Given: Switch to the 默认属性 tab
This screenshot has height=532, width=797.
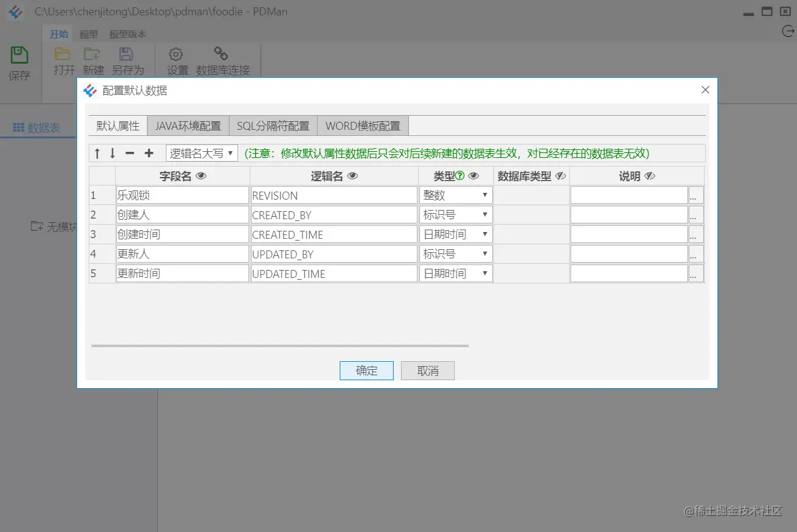Looking at the screenshot, I should click(x=118, y=126).
